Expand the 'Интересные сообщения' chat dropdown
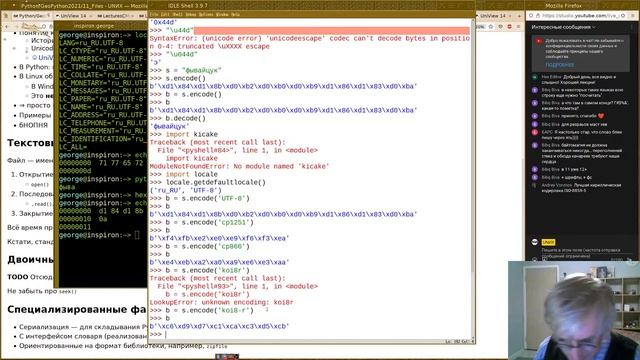This screenshot has width=640, height=360. pos(563,27)
